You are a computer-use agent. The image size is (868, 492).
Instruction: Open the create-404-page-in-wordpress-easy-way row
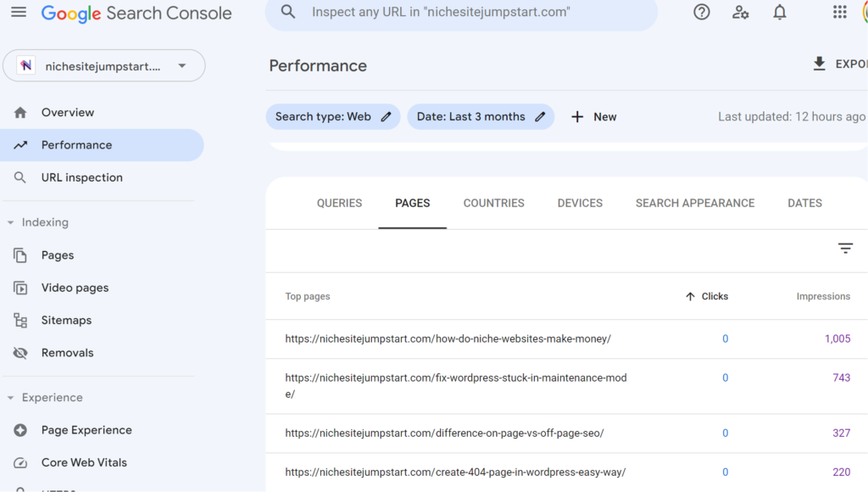pos(567,472)
